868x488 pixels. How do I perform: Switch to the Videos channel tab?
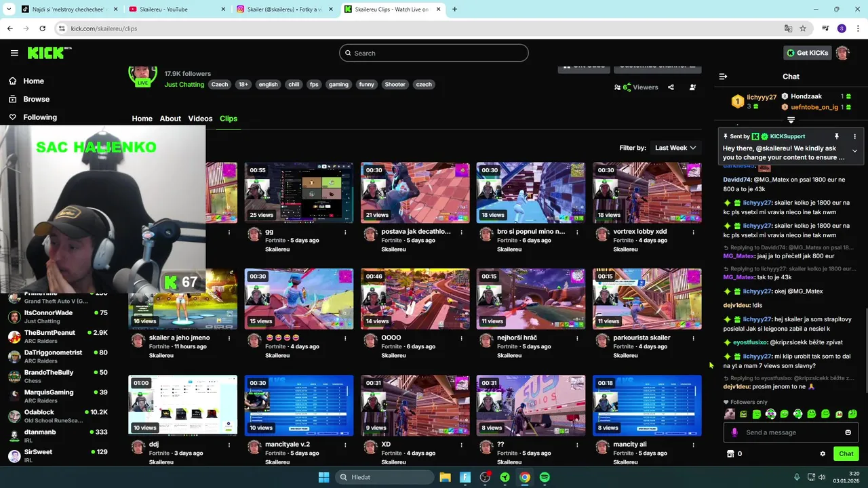[200, 119]
